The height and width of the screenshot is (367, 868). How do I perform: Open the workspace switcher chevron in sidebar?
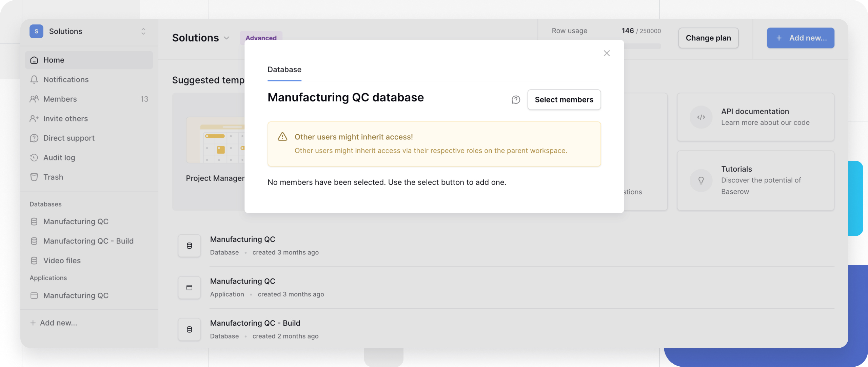(143, 31)
